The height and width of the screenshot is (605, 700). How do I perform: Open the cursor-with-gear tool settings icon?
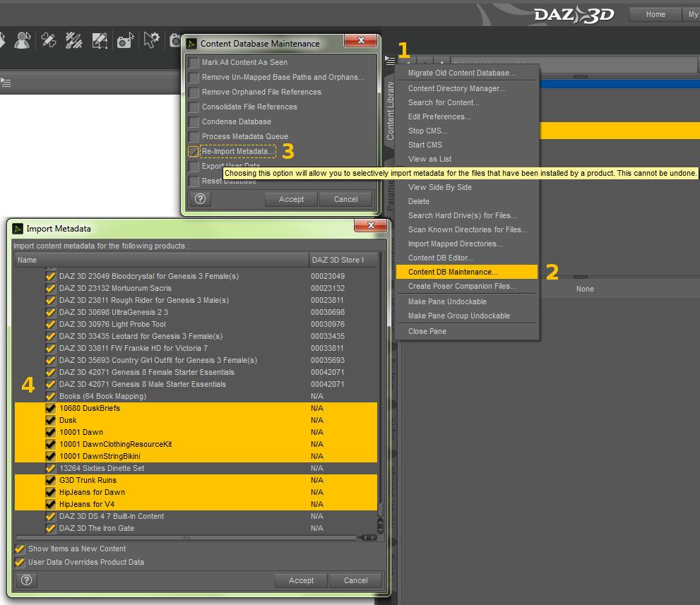click(152, 40)
